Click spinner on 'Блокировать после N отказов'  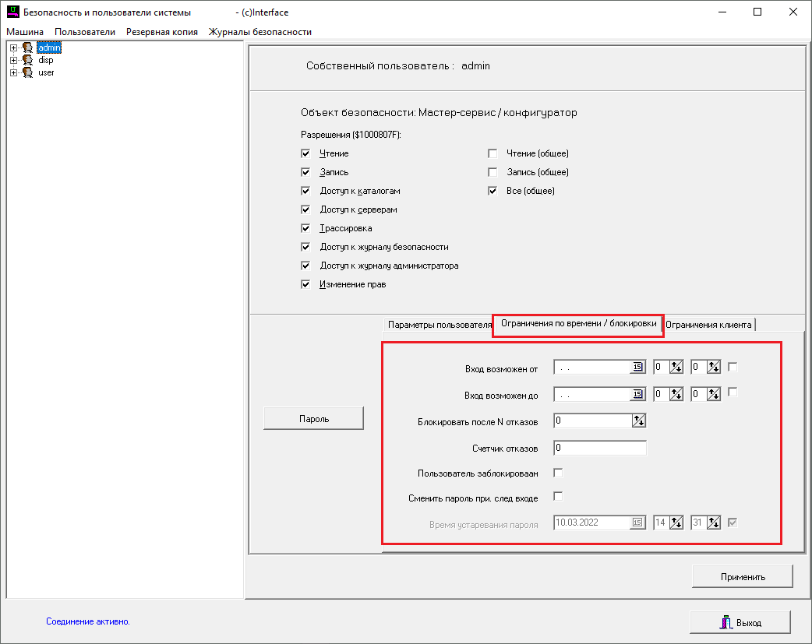coord(639,421)
